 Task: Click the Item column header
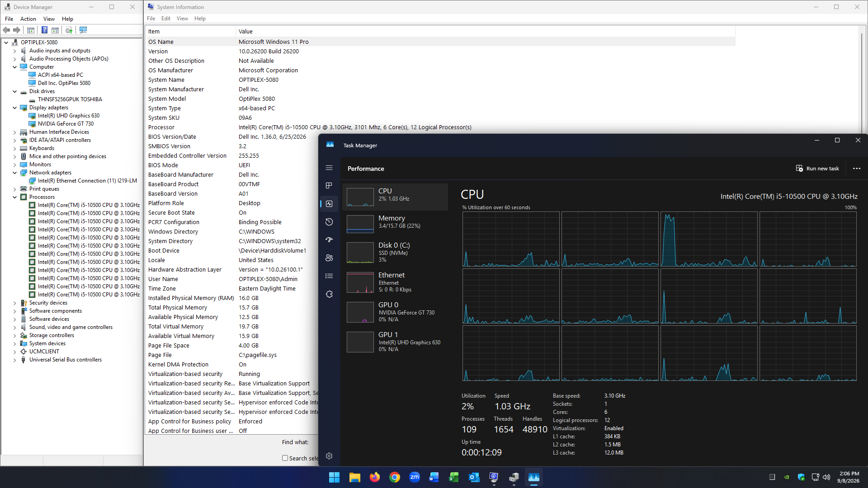[190, 31]
